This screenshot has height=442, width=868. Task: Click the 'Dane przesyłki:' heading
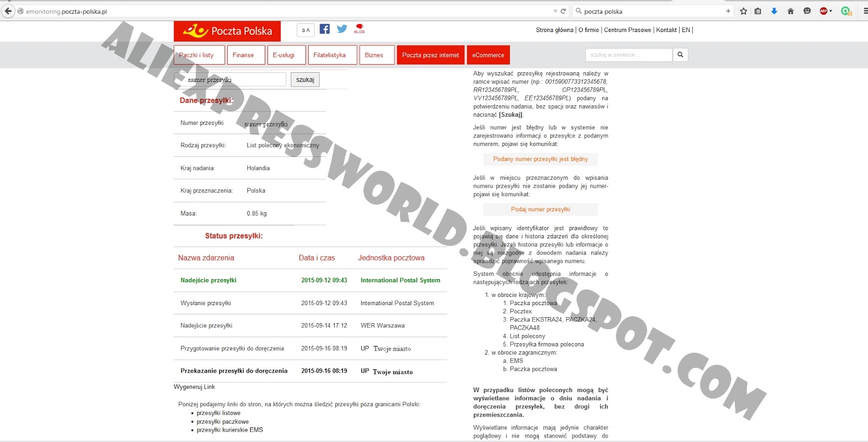click(x=207, y=100)
